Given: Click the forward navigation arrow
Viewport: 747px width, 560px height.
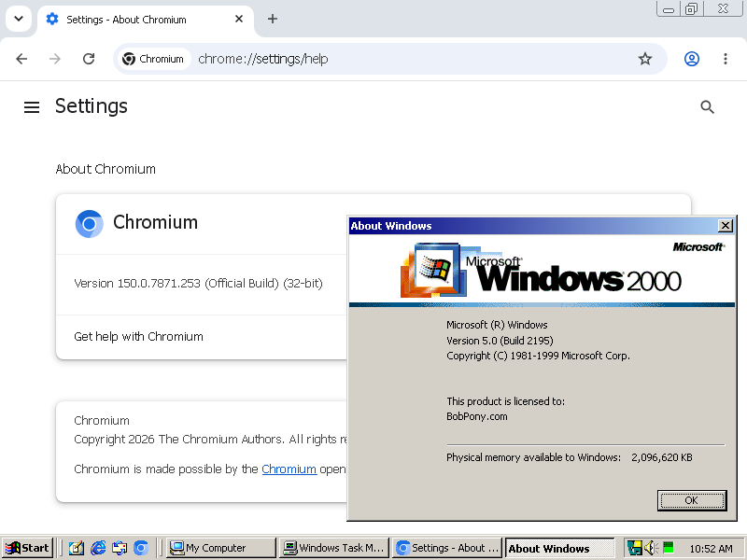Looking at the screenshot, I should pos(55,59).
